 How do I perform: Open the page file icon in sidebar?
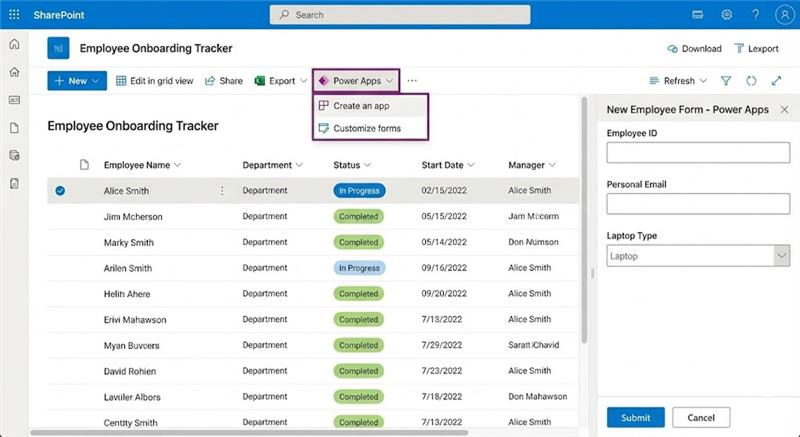click(x=14, y=127)
